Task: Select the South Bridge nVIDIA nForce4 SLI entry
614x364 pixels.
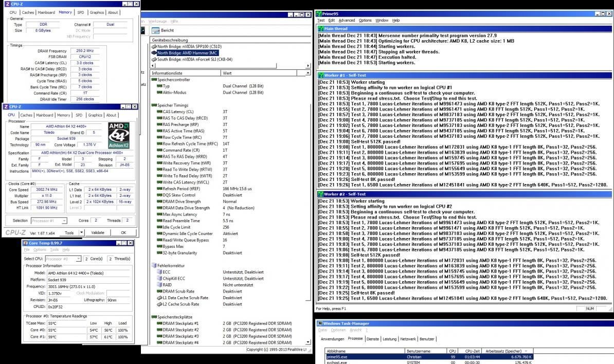Action: 194,60
